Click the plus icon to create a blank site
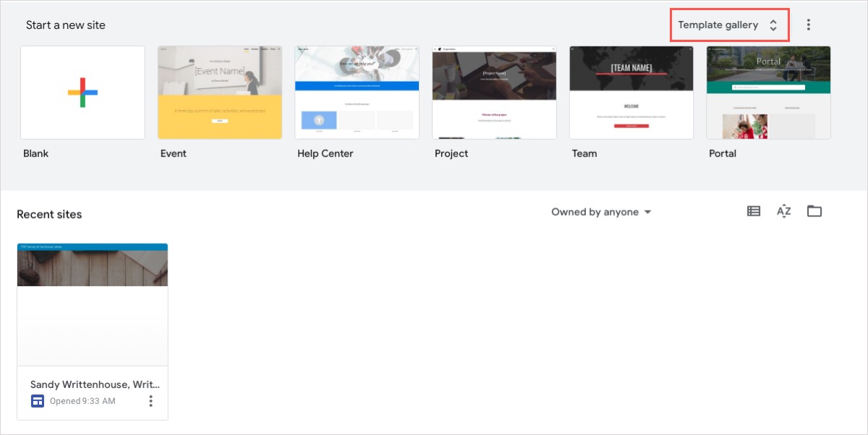 (x=82, y=92)
